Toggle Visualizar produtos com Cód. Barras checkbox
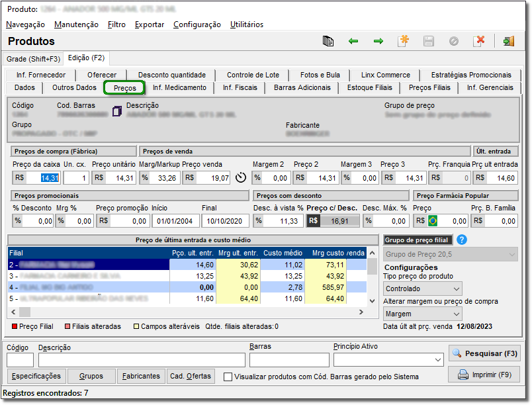The height and width of the screenshot is (405, 532). coord(228,377)
